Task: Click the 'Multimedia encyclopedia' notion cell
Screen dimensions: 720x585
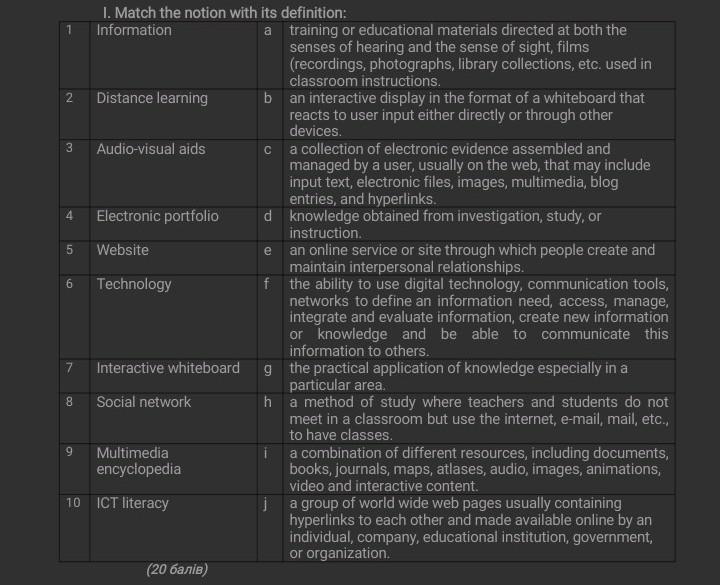Action: [x=139, y=461]
